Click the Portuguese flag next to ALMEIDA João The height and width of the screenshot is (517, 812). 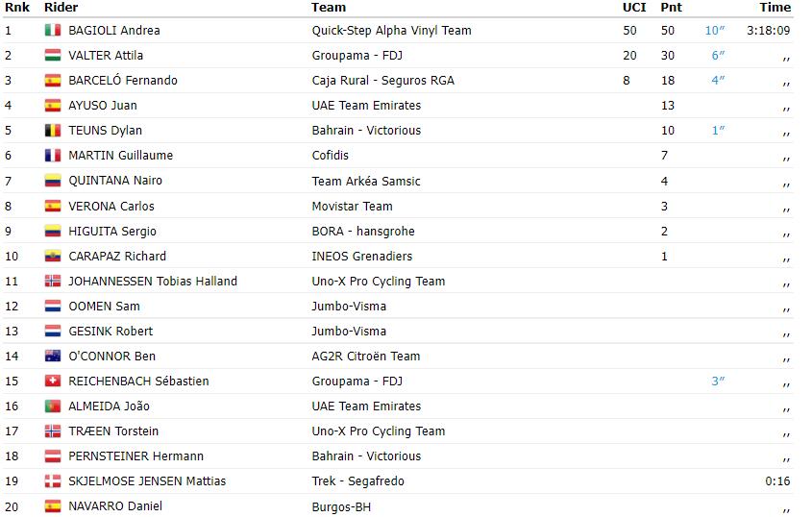point(52,406)
